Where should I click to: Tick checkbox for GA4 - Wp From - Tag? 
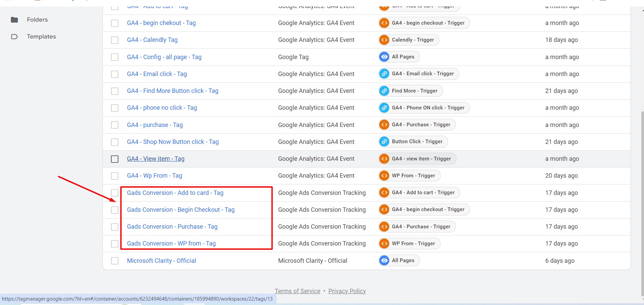click(x=115, y=176)
